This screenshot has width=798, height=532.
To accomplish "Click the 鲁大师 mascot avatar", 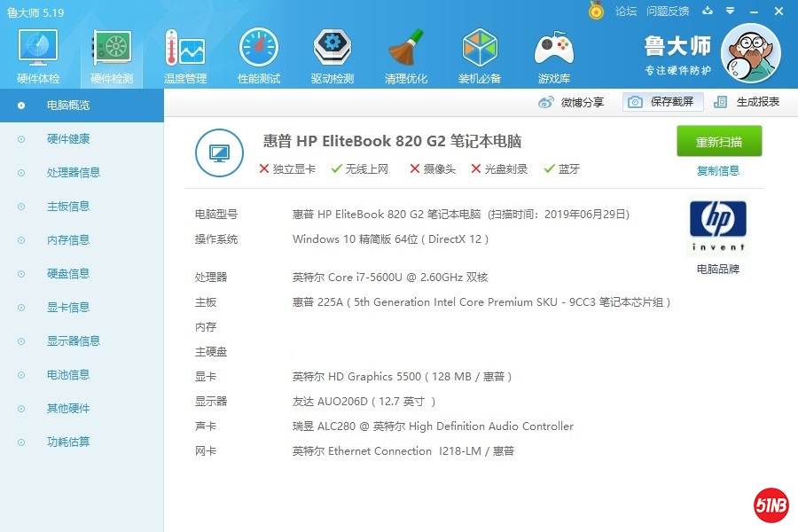I will pos(750,53).
